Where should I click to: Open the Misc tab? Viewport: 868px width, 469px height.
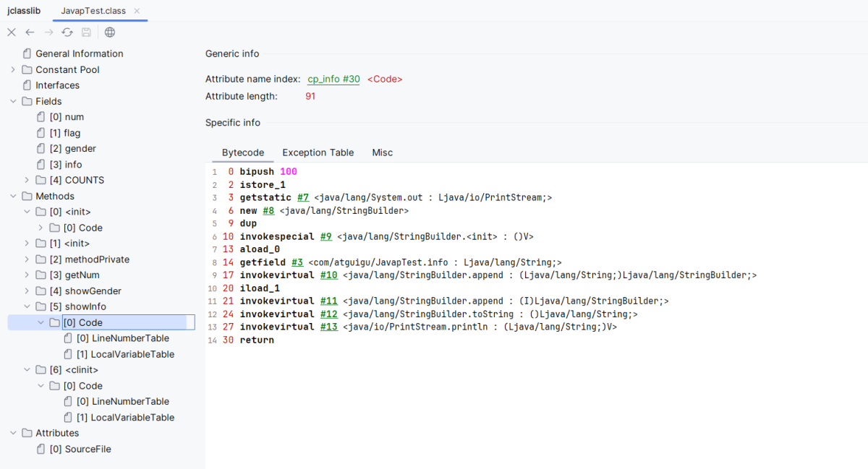383,152
